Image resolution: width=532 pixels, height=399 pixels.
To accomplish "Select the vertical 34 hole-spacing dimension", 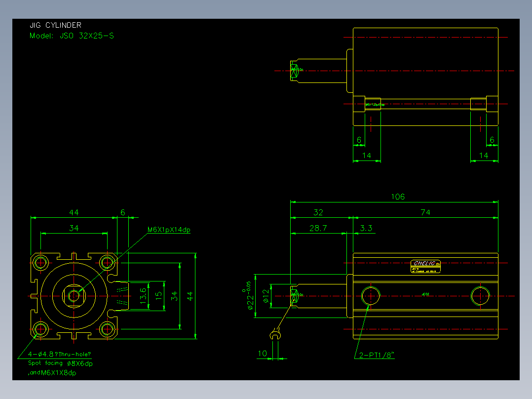I will click(x=174, y=296).
